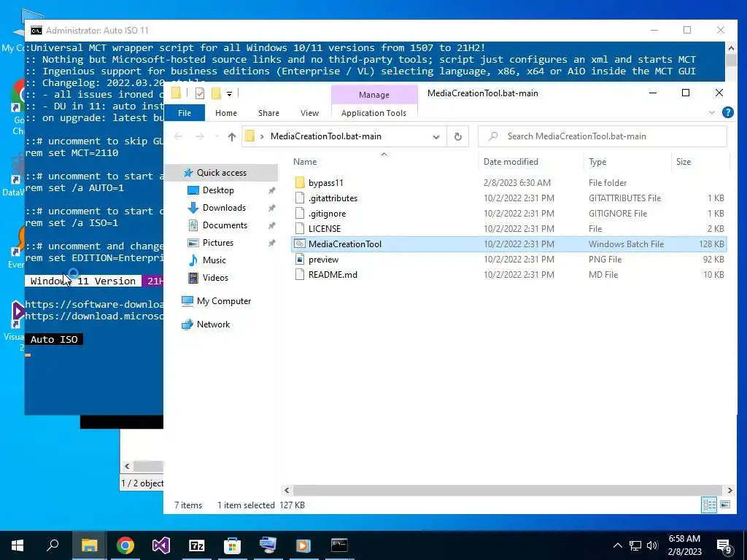Open command prompt window from taskbar
Image resolution: width=747 pixels, height=560 pixels.
coord(339,545)
